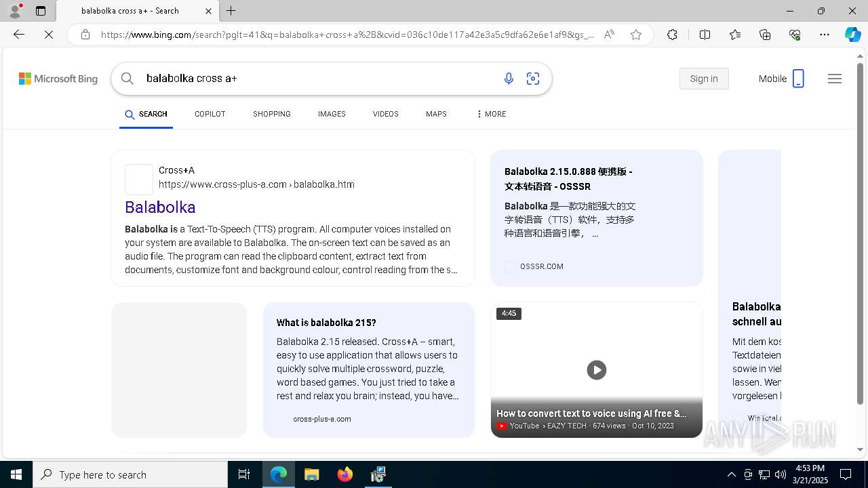The image size is (868, 488).
Task: Show hidden system tray icons
Action: point(731,474)
